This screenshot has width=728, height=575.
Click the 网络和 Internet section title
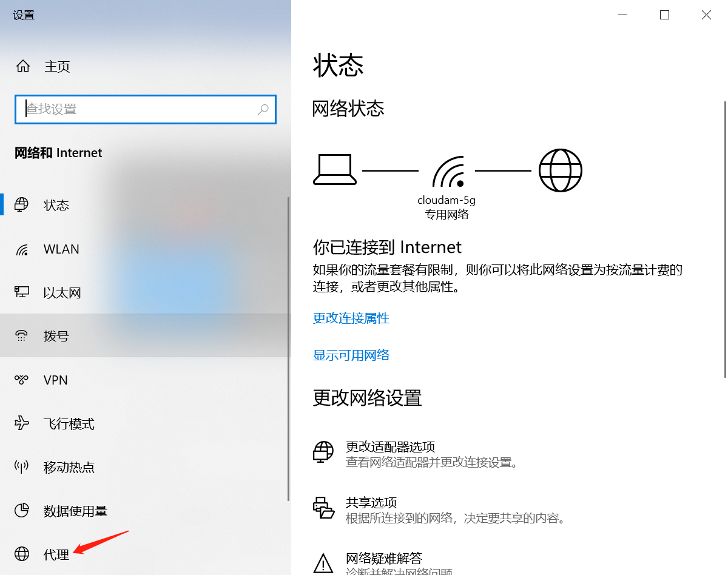[58, 153]
